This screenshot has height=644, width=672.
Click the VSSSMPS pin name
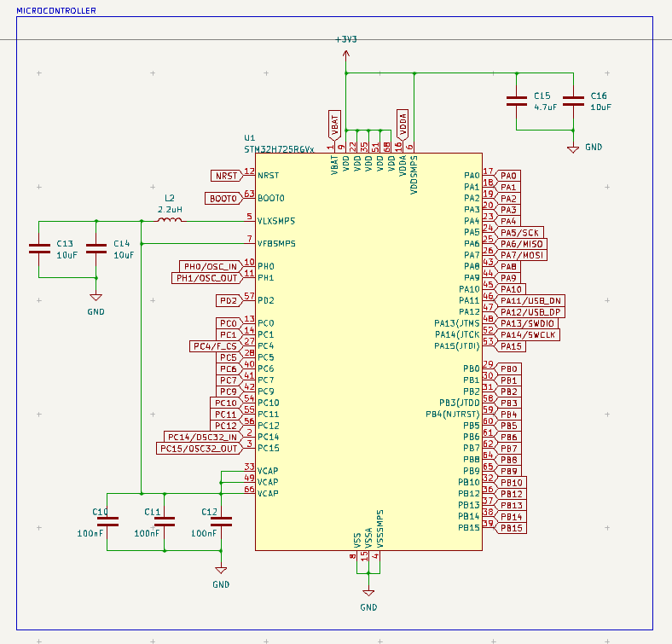point(379,529)
